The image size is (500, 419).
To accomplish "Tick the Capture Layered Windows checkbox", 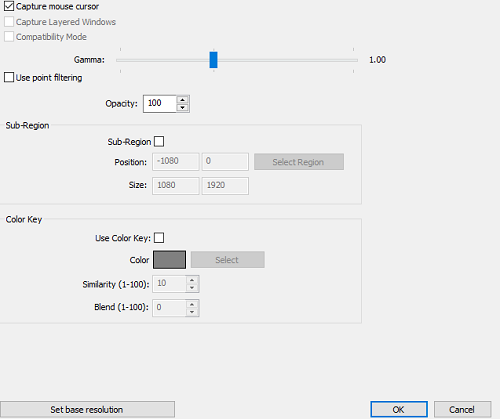I will coord(9,22).
